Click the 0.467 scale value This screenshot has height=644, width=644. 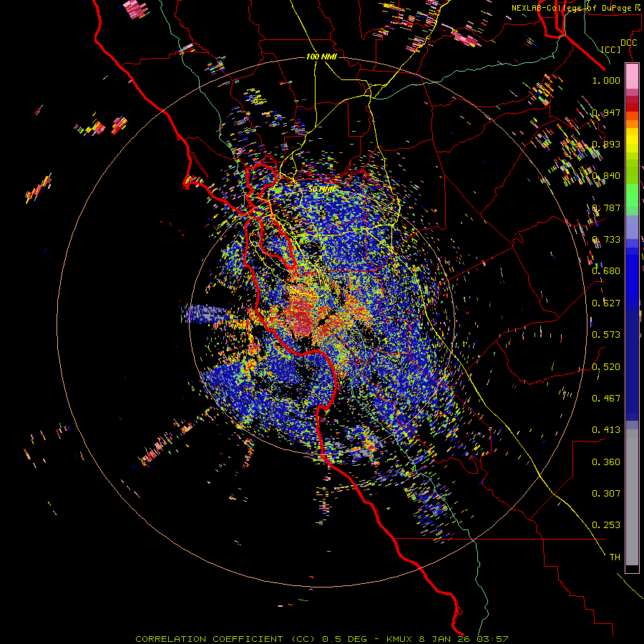tap(606, 399)
